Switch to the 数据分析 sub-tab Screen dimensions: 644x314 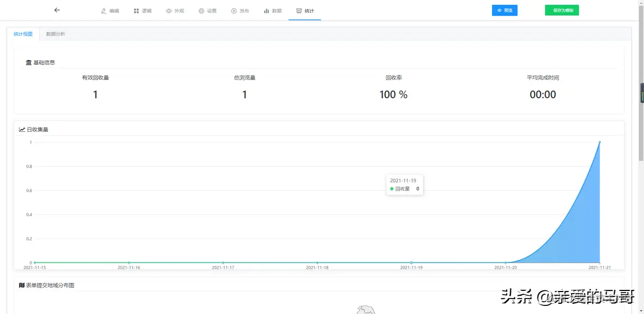tap(56, 34)
